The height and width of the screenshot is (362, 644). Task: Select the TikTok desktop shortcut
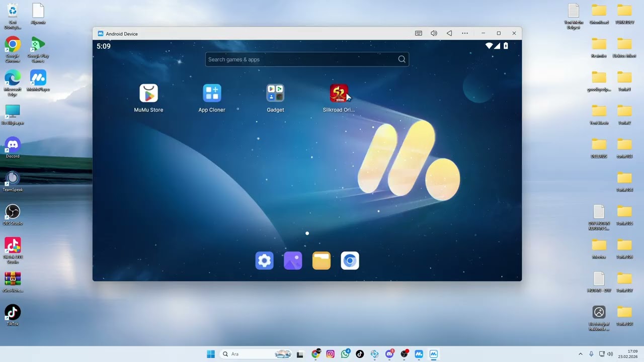point(13,315)
